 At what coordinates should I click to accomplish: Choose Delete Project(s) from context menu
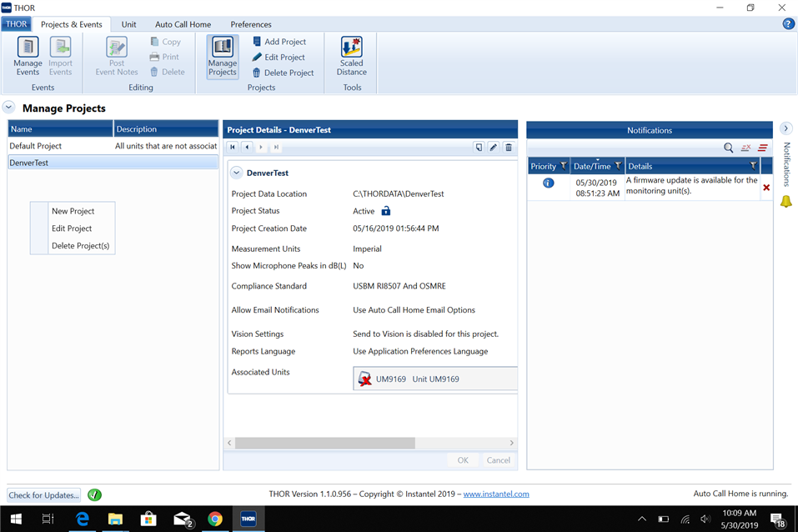point(80,245)
